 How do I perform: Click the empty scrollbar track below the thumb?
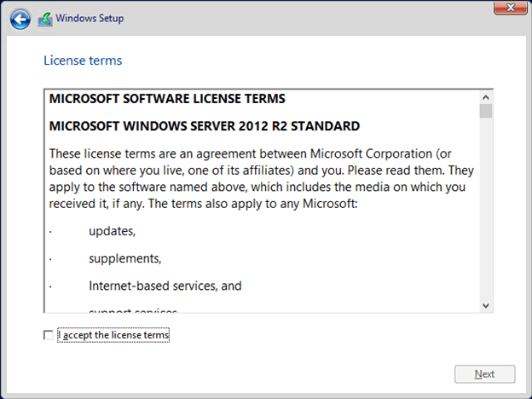coord(486,213)
